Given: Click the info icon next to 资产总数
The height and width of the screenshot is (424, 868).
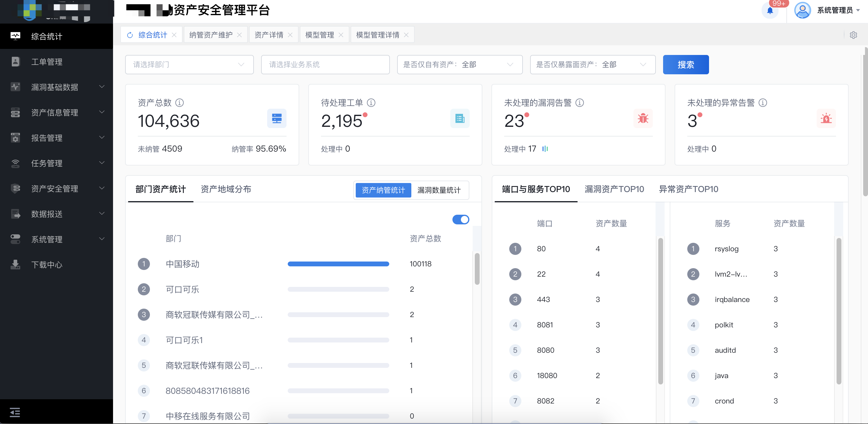Looking at the screenshot, I should pyautogui.click(x=180, y=103).
